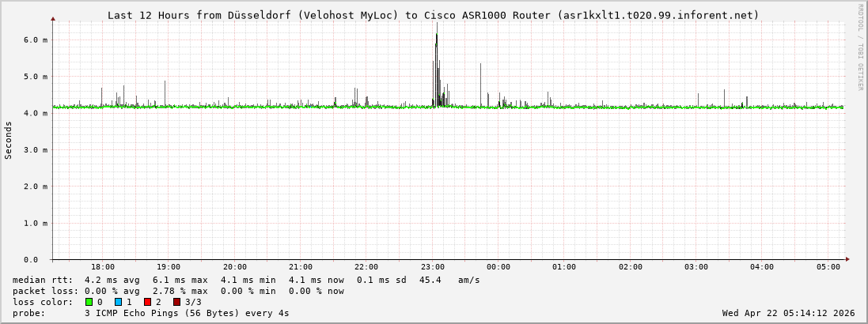Click the vertical Seconds axis label
The height and width of the screenshot is (324, 868).
(9, 140)
